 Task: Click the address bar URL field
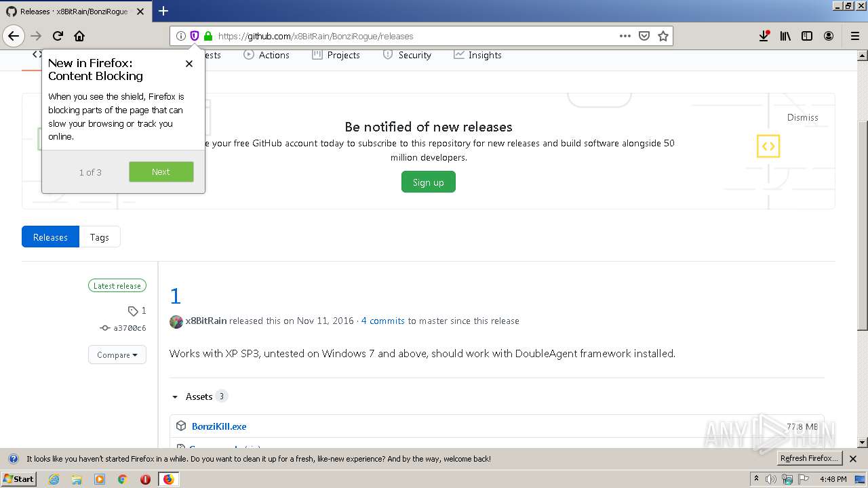tap(414, 36)
